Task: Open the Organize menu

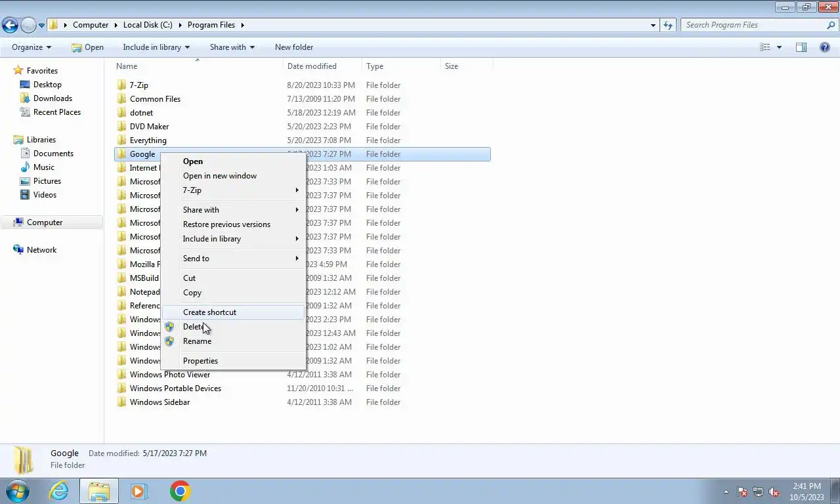Action: (x=31, y=47)
